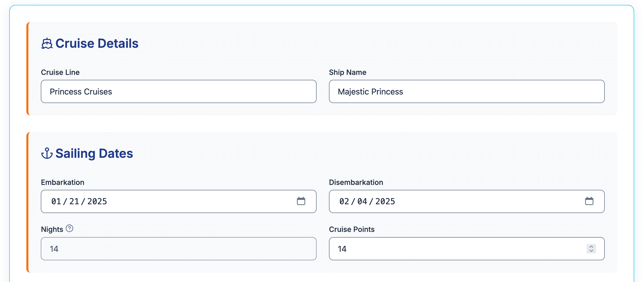Click the help icon next to Nights label

[69, 228]
